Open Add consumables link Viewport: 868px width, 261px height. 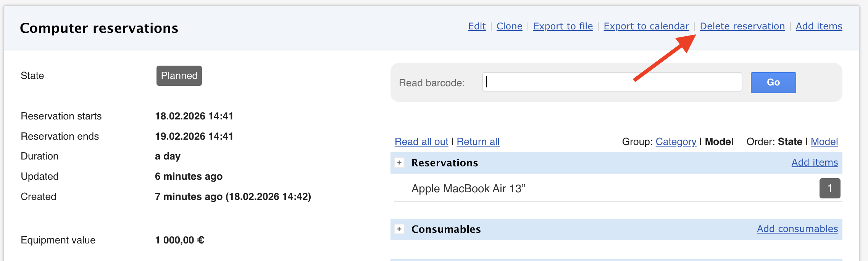point(797,229)
